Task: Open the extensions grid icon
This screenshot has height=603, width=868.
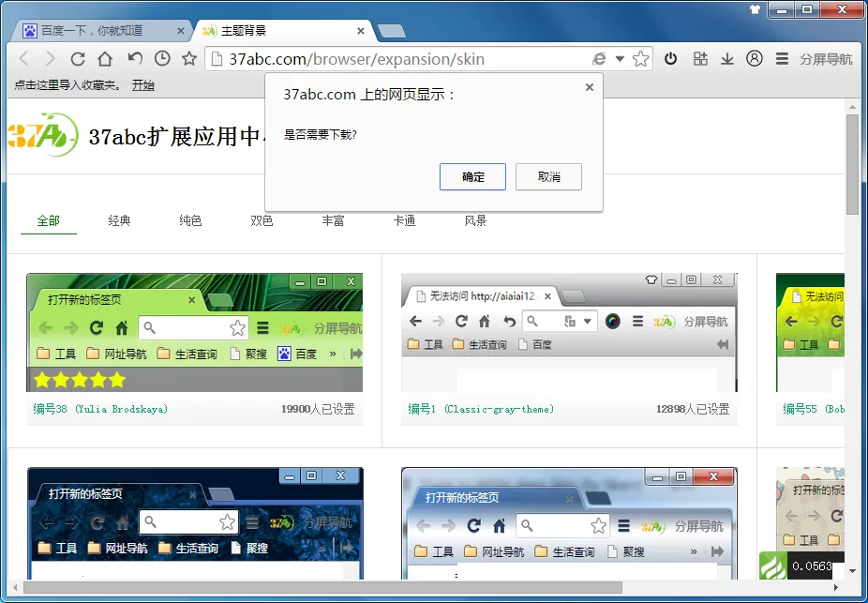Action: coord(700,58)
